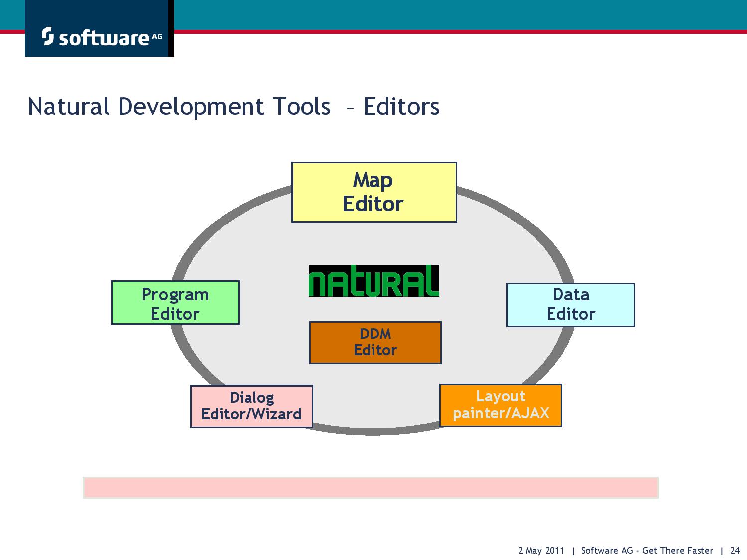Click the footer text Get There Faster
Screen dimensions: 747x560
point(678,550)
